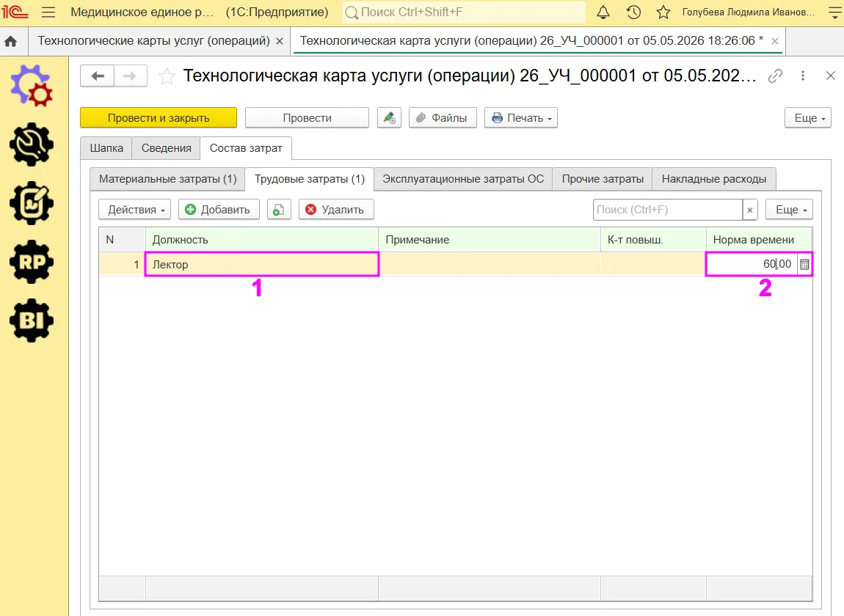Go to the home page icon
This screenshot has height=616, width=844.
pyautogui.click(x=10, y=41)
